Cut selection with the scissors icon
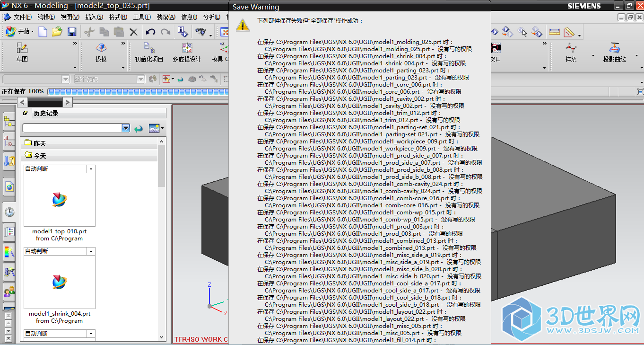 tap(89, 32)
